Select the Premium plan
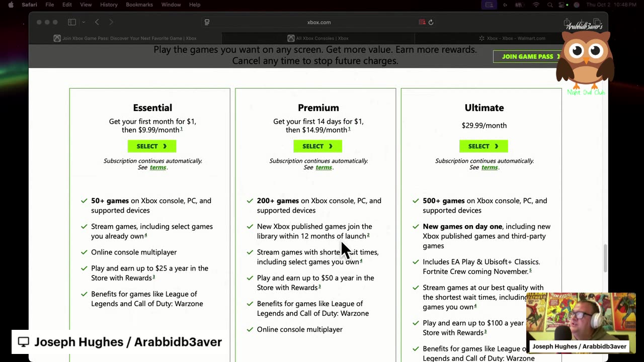Image resolution: width=644 pixels, height=362 pixels. [x=317, y=146]
